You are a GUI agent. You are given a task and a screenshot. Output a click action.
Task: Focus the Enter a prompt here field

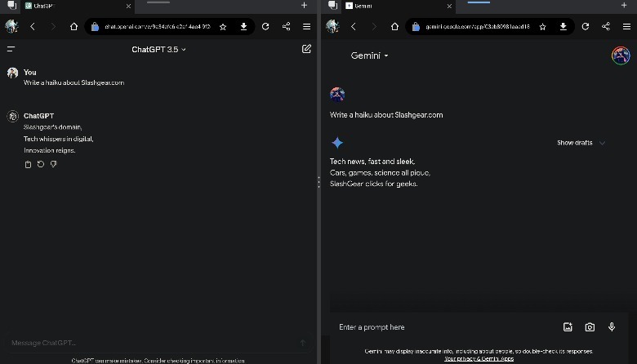tap(441, 327)
